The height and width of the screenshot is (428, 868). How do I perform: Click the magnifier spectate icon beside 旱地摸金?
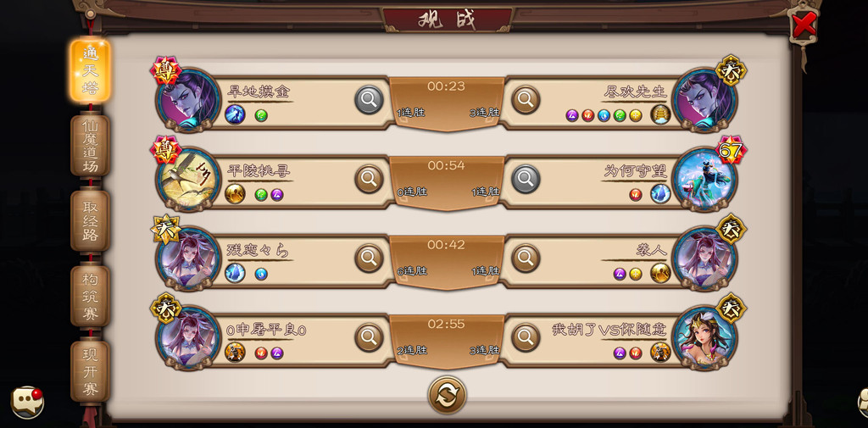pyautogui.click(x=369, y=100)
